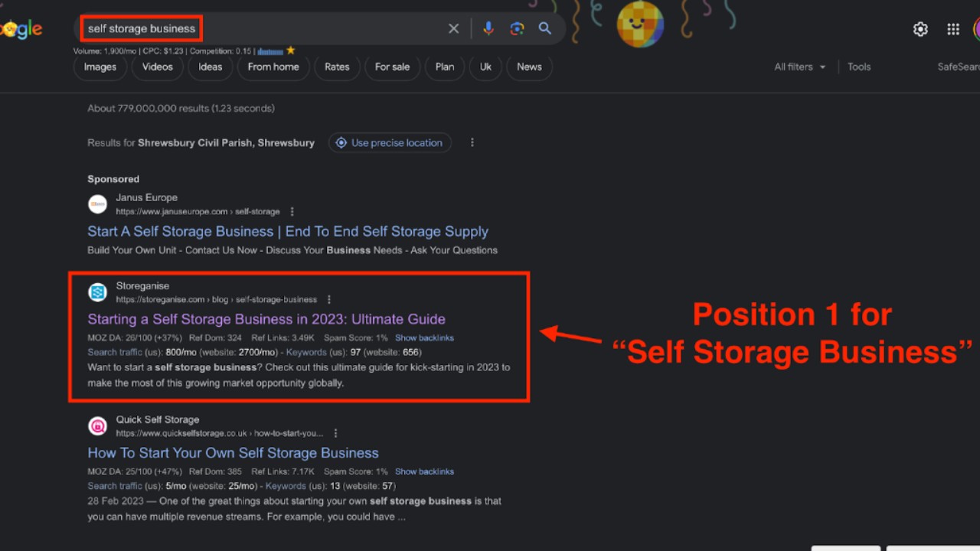This screenshot has height=551, width=980.
Task: Click Janus Europe favicon
Action: (x=97, y=204)
